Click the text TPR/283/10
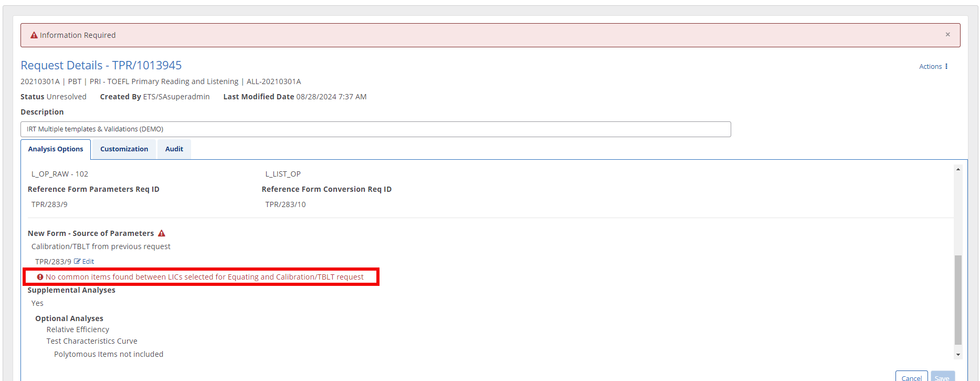The height and width of the screenshot is (381, 980). point(286,204)
